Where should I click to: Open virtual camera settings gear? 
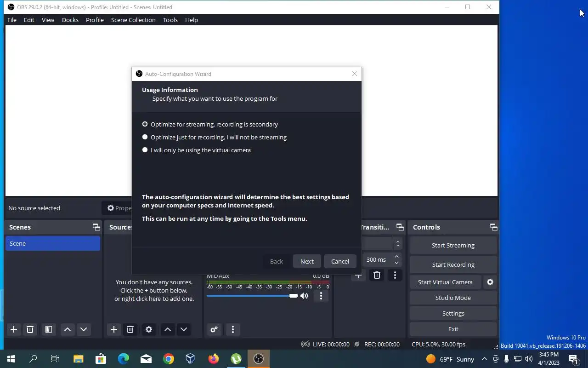coord(490,282)
